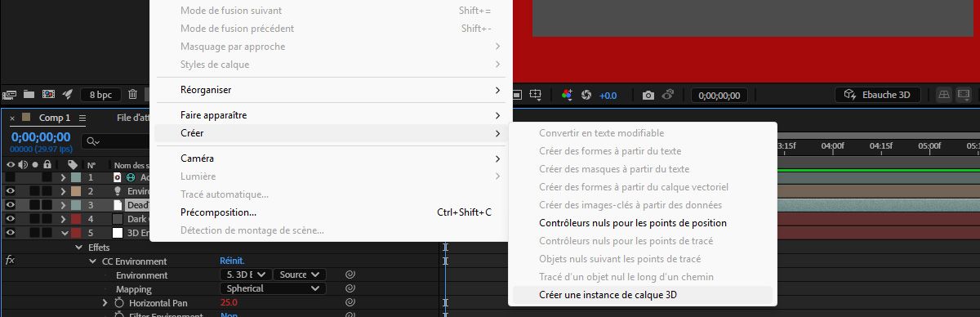Click Réinit. to reset CC Environment
Screen dimensions: 980x317
(x=232, y=261)
